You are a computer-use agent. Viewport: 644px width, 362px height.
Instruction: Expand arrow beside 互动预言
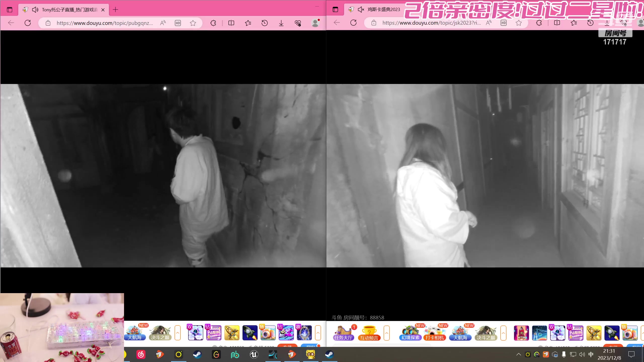(x=387, y=333)
